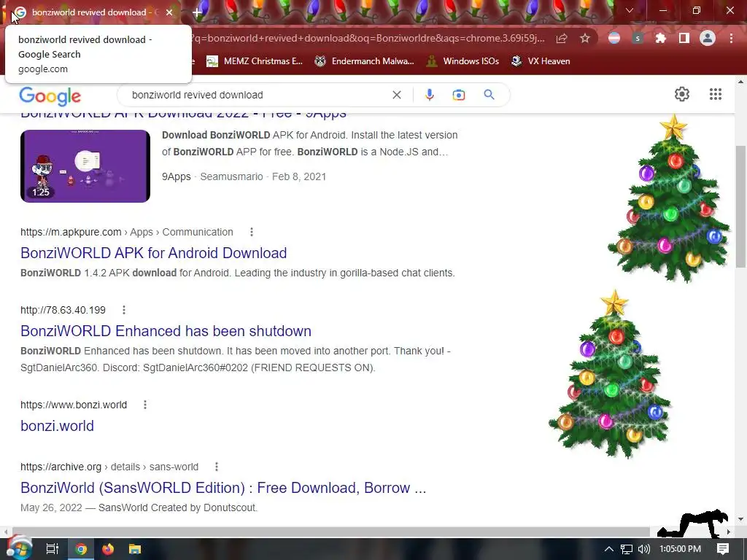The image size is (747, 560).
Task: Click the https://www.bonzi.world URL text
Action: (74, 405)
